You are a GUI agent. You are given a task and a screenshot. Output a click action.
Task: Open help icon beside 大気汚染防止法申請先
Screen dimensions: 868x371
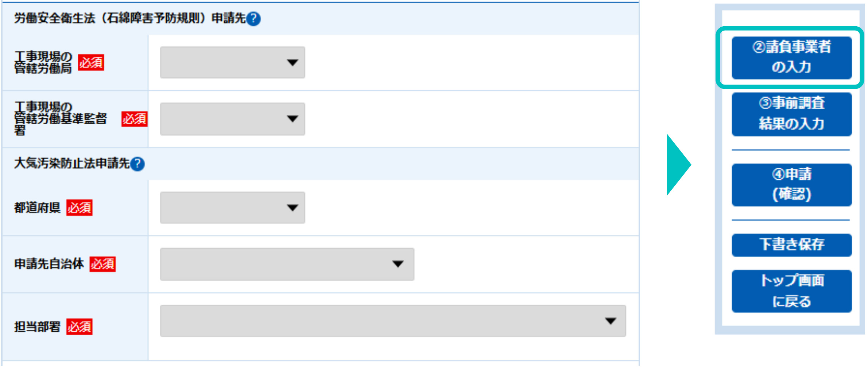coord(137,164)
